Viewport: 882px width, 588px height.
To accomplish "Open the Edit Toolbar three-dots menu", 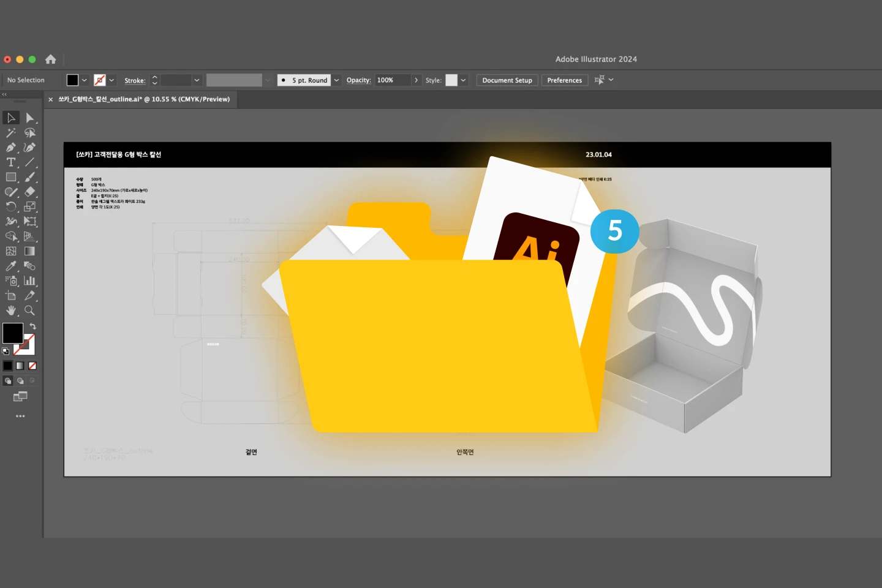I will (20, 416).
